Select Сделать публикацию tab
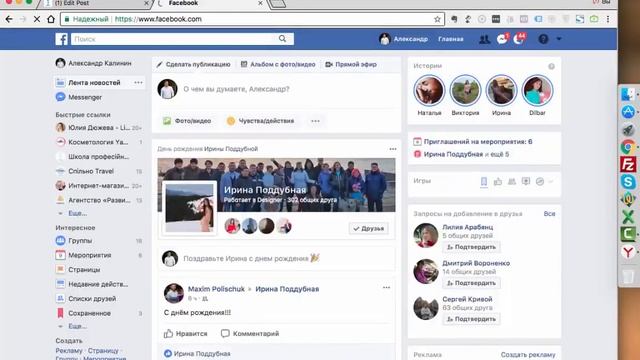The width and height of the screenshot is (640, 360). [x=193, y=64]
